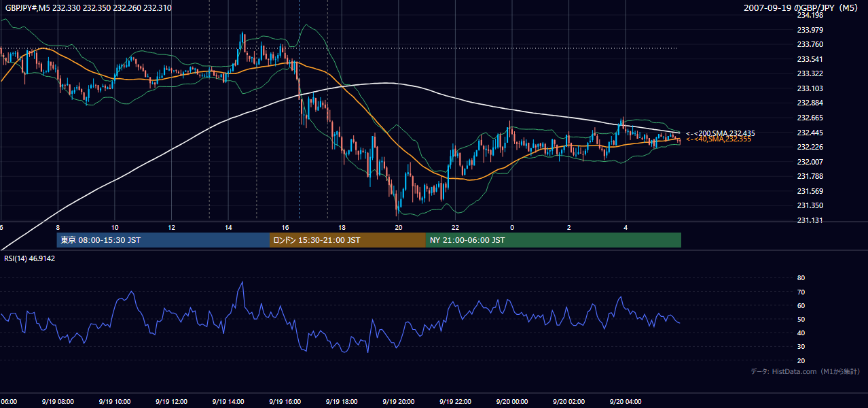Click the RSI(14) 46.9142 indicator label
The height and width of the screenshot is (408, 868).
point(29,258)
